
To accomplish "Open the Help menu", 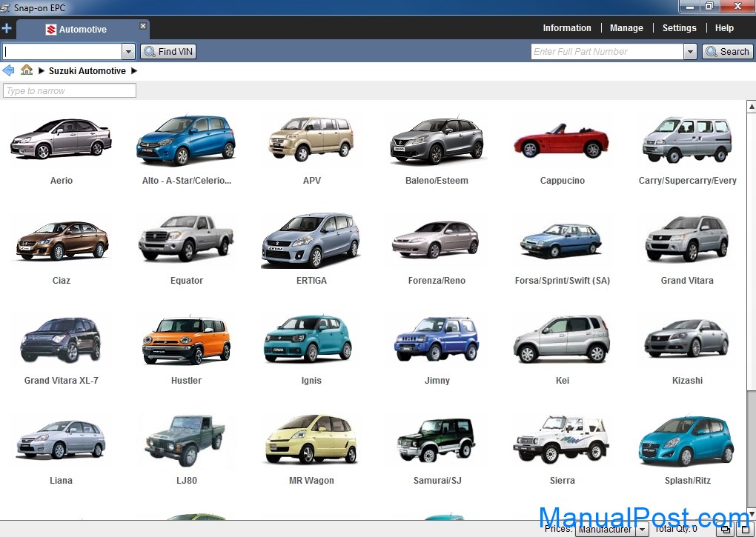I will click(x=724, y=28).
